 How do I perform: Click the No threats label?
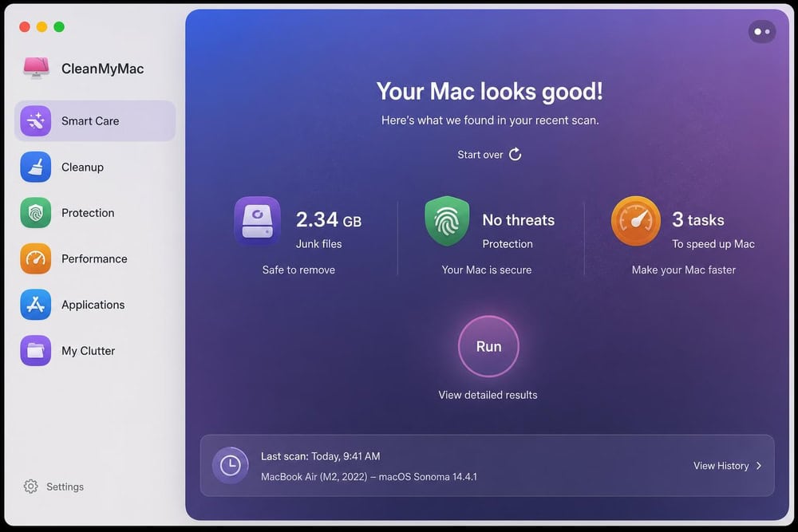[x=519, y=219]
